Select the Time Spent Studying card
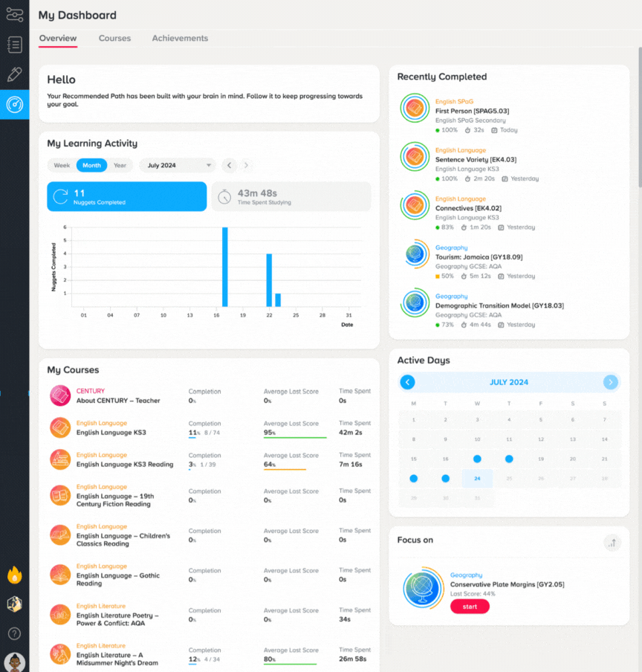Image resolution: width=642 pixels, height=672 pixels. click(x=291, y=197)
